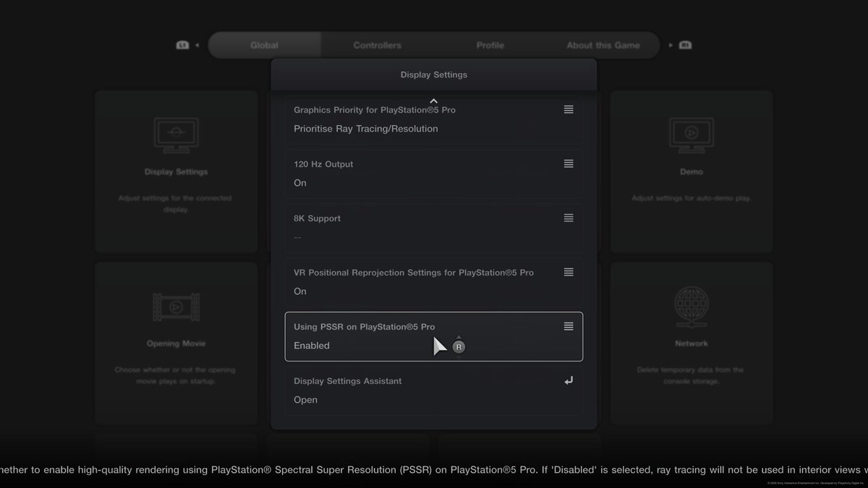The height and width of the screenshot is (488, 868).
Task: Click 'Adjust settings for auto-demo play.' text
Action: (x=691, y=198)
